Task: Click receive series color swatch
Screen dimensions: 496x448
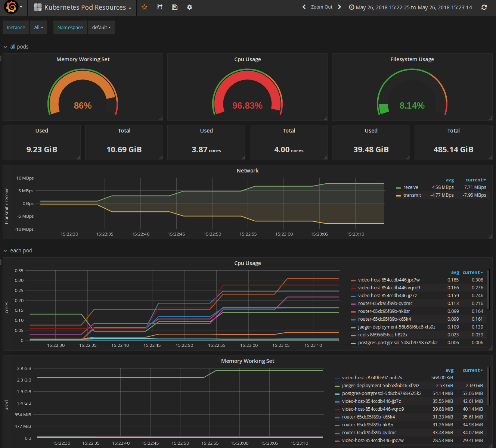Action: click(399, 188)
